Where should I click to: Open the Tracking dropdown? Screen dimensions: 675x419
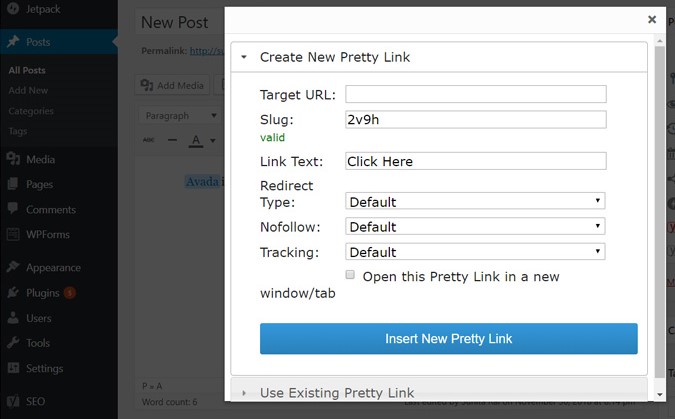(475, 252)
